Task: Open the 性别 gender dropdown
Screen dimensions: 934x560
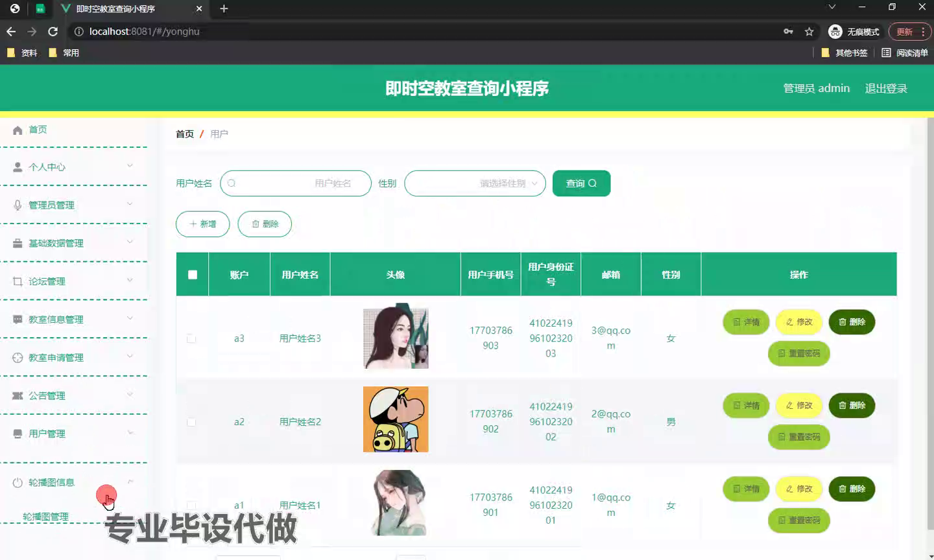Action: 475,183
